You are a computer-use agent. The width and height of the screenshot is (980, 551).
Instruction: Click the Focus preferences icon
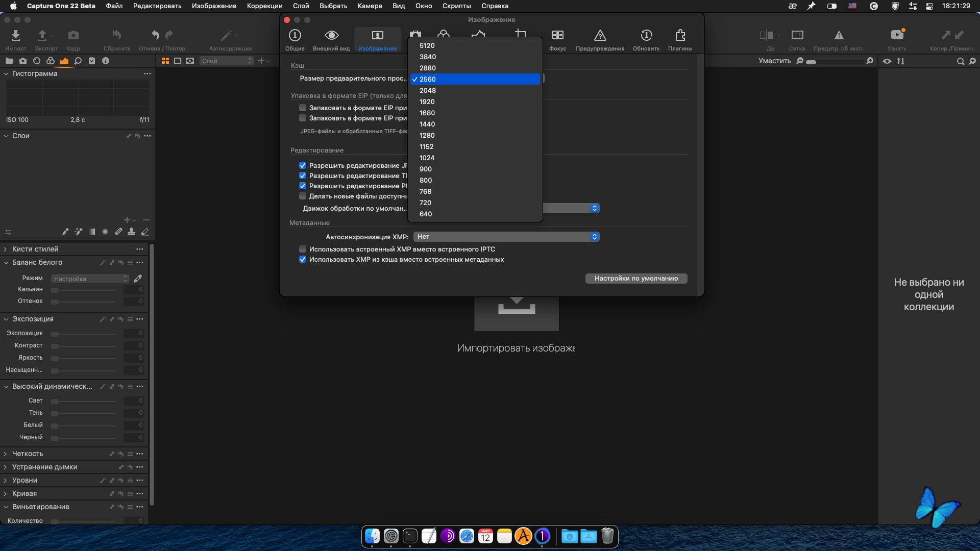557,35
